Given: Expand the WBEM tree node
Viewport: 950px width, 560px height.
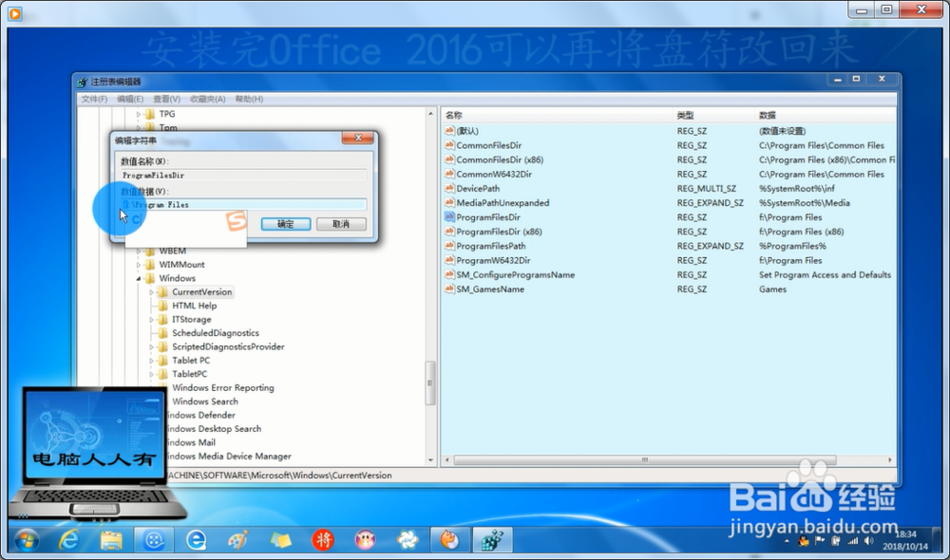Looking at the screenshot, I should 138,251.
